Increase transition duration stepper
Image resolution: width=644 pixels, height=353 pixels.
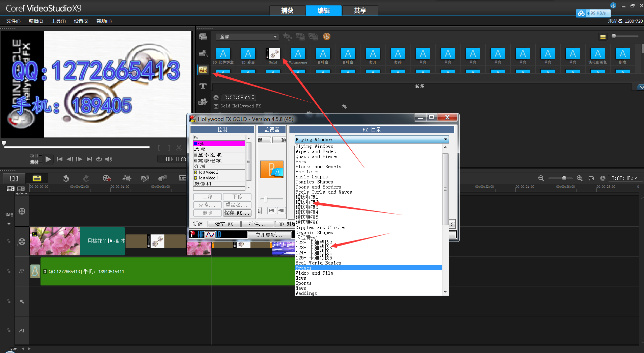[253, 96]
